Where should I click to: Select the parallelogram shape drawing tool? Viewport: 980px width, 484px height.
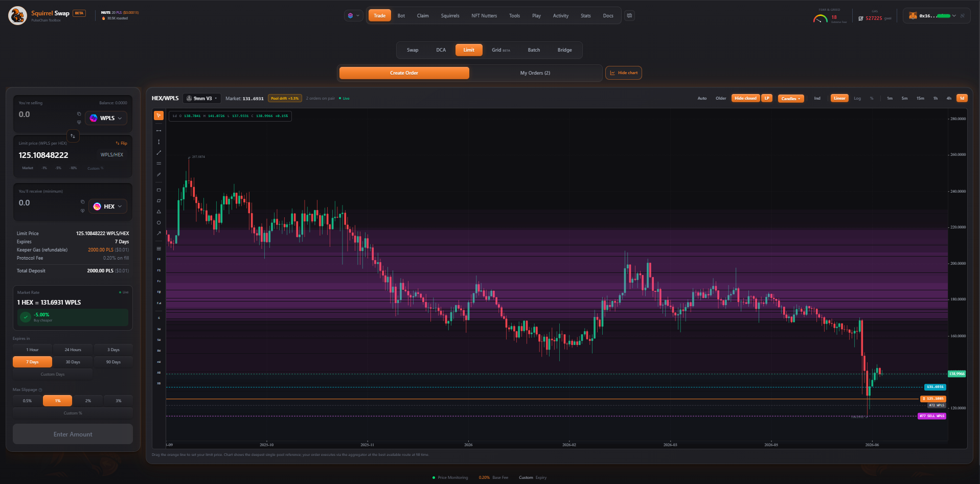pos(158,201)
